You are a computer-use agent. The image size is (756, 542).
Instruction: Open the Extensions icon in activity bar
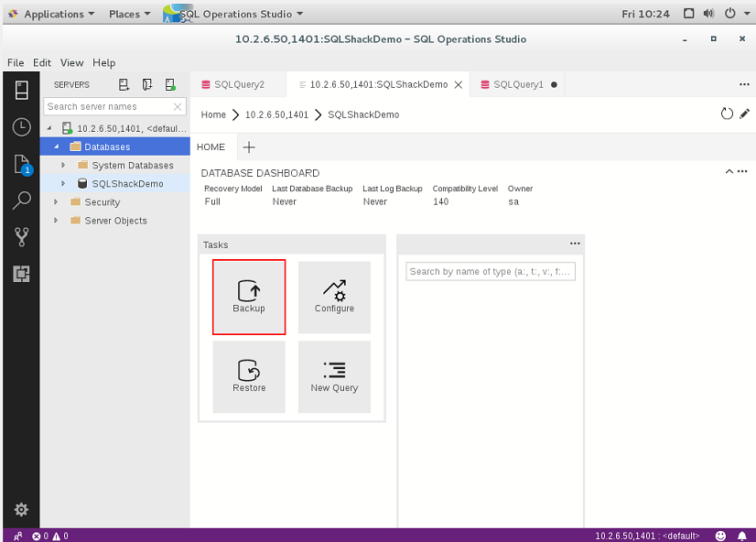[x=21, y=274]
